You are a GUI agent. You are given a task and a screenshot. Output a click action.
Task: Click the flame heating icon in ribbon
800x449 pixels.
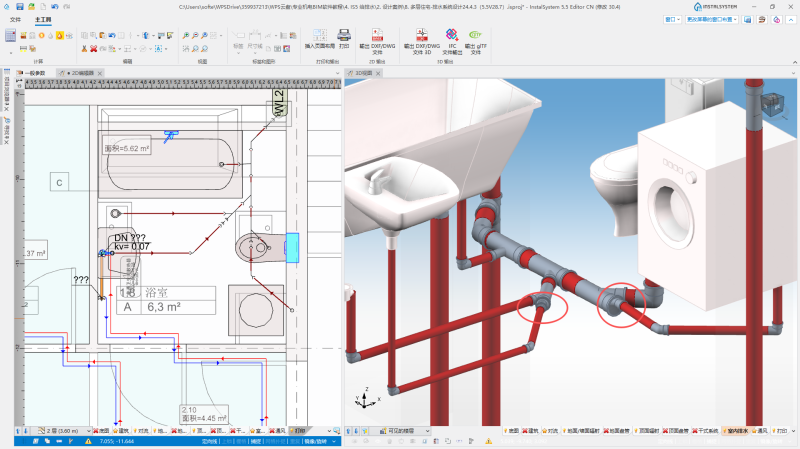pyautogui.click(x=60, y=35)
